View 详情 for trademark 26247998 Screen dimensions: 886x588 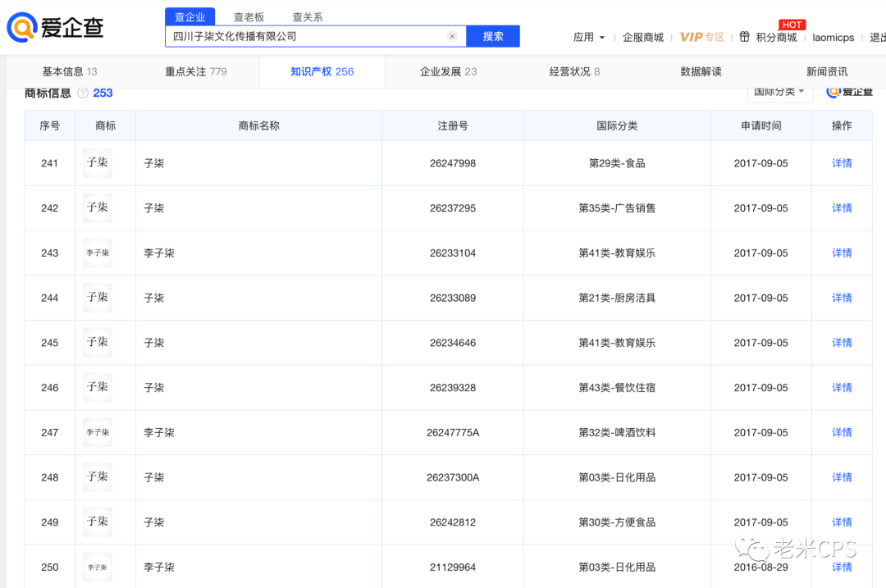click(x=842, y=163)
